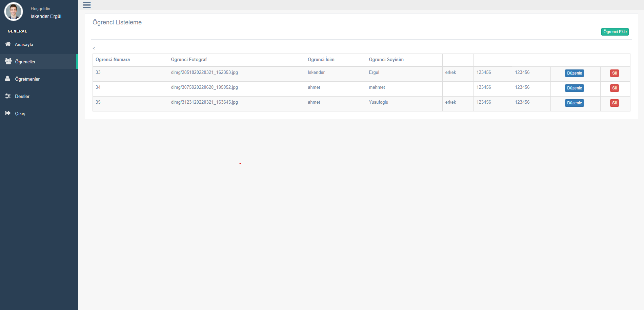Open the Ögrenciler section from sidebar
The width and height of the screenshot is (644, 310).
point(25,61)
